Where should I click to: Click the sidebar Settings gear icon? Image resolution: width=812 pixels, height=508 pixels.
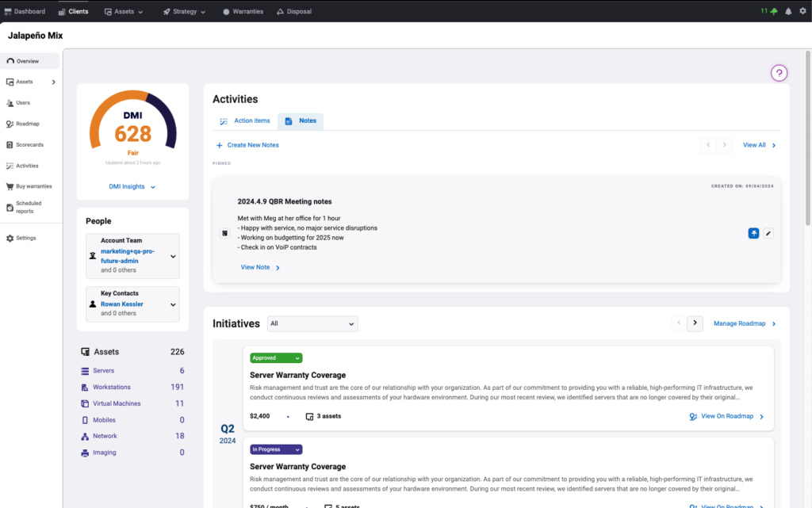click(x=10, y=238)
